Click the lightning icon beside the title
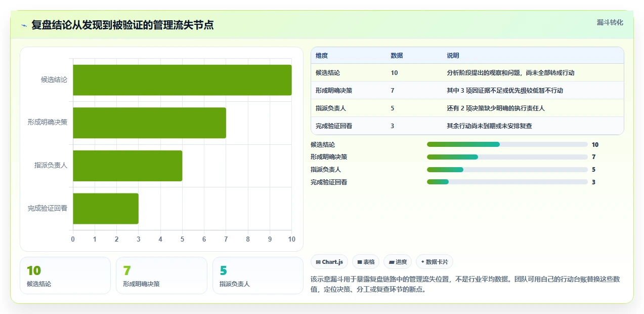 (24, 25)
